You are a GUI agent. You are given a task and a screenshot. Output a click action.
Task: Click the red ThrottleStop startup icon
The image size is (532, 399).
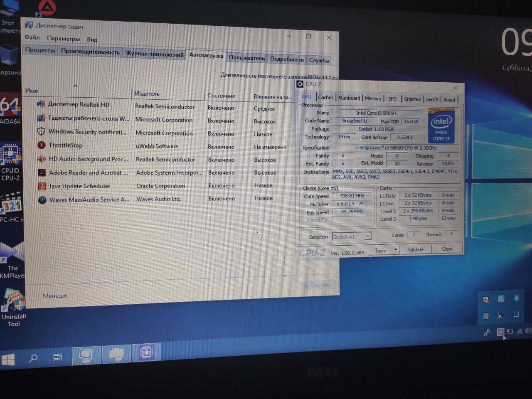41,145
